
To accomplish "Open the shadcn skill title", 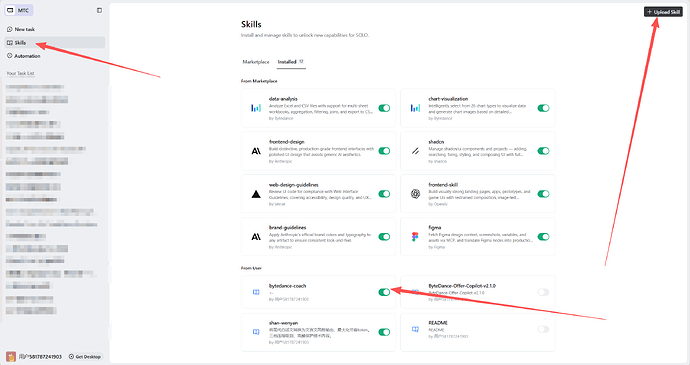I will coord(436,142).
